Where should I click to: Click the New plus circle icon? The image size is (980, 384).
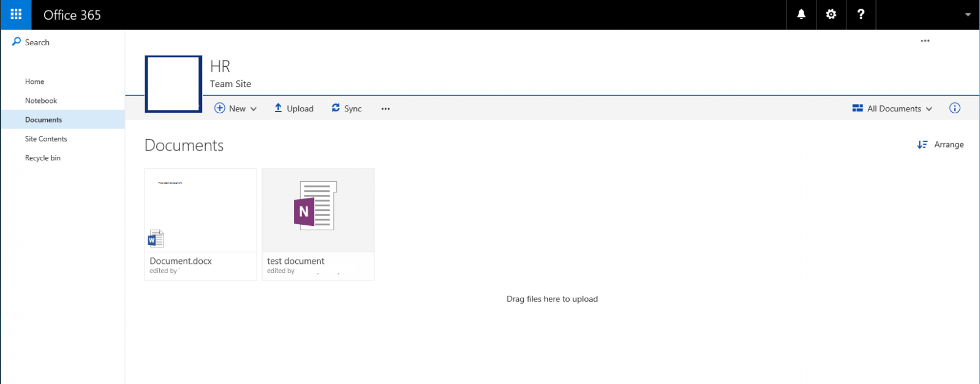(219, 108)
